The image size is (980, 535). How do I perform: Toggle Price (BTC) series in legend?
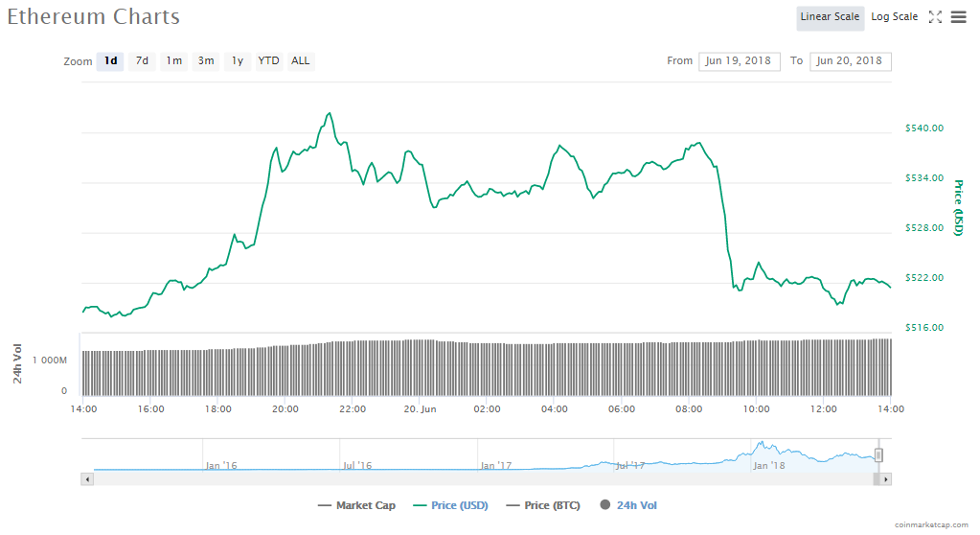(542, 505)
